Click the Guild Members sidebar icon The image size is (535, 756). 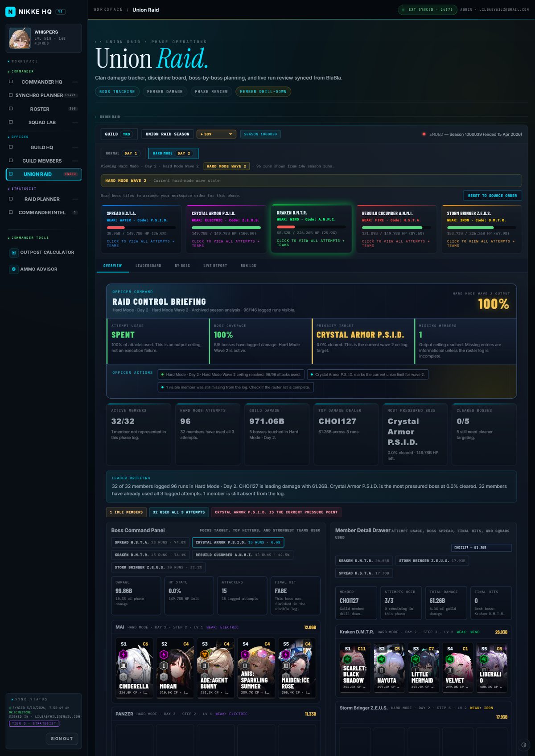(x=11, y=160)
